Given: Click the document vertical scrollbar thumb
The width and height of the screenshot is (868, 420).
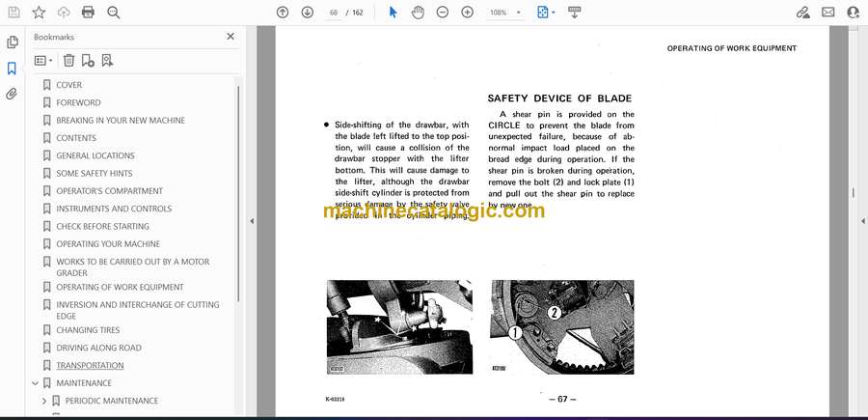Looking at the screenshot, I should point(854,193).
